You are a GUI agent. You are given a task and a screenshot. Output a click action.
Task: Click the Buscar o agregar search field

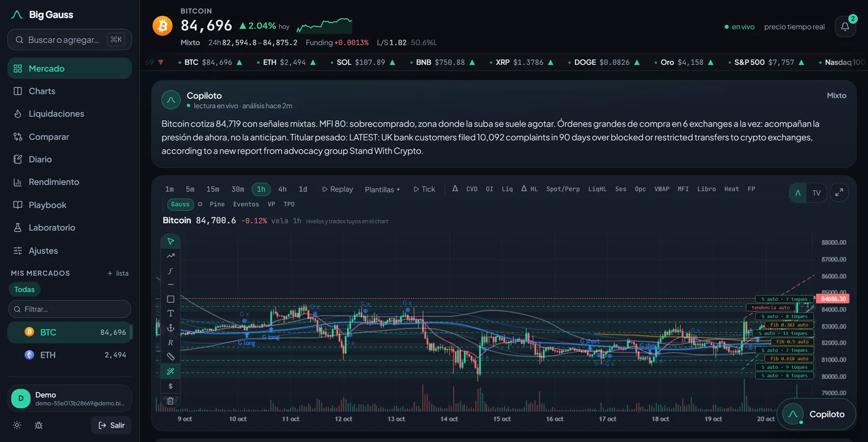tap(69, 39)
